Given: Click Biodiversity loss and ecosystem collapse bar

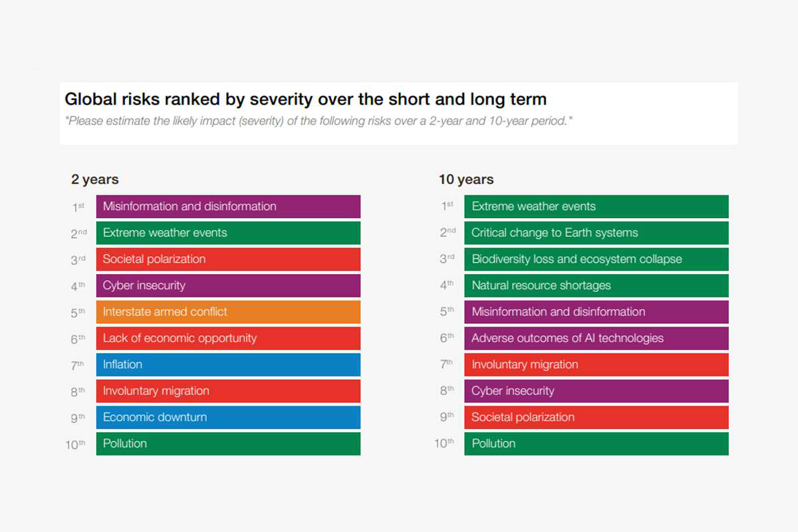Looking at the screenshot, I should click(x=596, y=259).
